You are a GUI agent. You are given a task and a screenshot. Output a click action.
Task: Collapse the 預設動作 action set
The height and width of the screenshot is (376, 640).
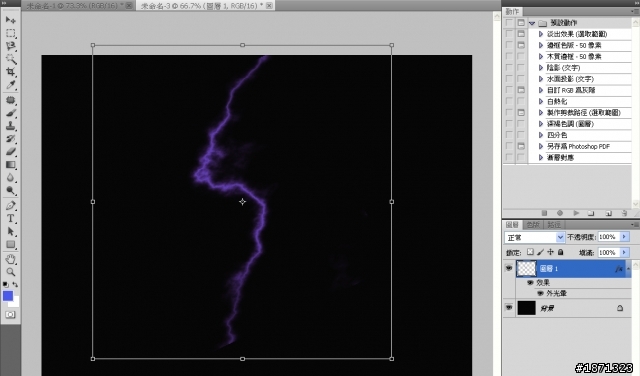pos(532,23)
